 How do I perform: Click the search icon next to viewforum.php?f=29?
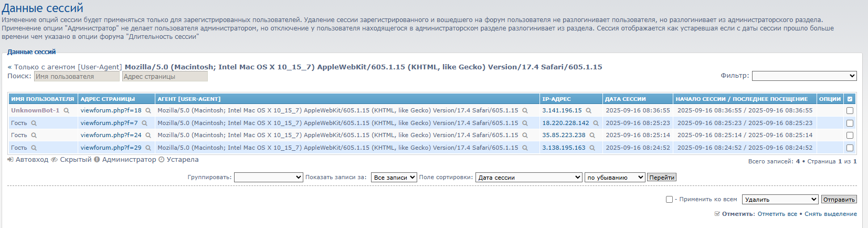click(x=149, y=148)
